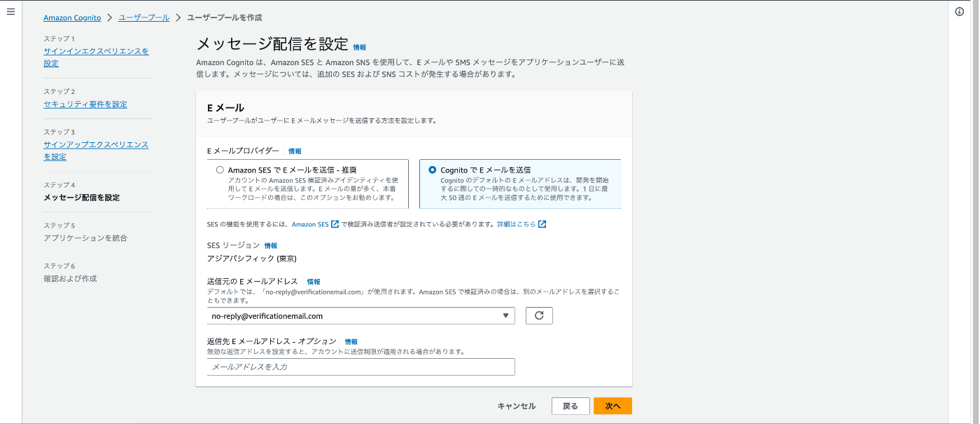Click the reply-to email address input field
The width and height of the screenshot is (980, 424).
[x=361, y=367]
